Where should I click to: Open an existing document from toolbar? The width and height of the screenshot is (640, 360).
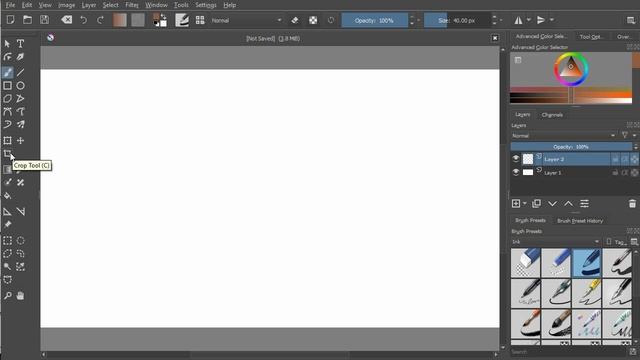(27, 20)
